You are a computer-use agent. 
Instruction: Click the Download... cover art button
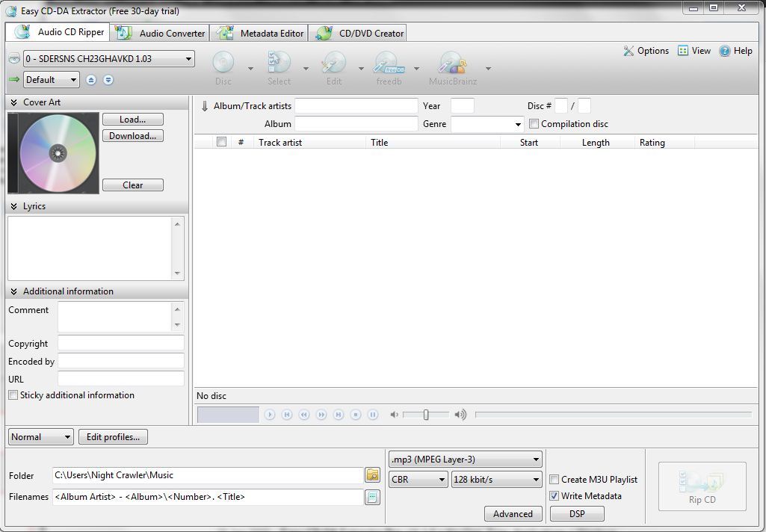133,136
